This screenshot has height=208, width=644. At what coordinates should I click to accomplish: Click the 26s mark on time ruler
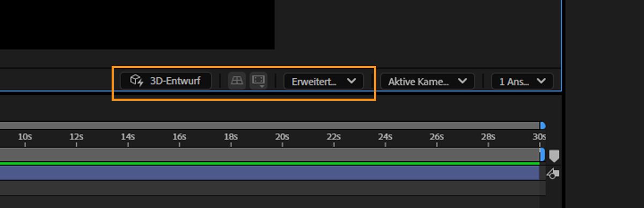coord(437,137)
